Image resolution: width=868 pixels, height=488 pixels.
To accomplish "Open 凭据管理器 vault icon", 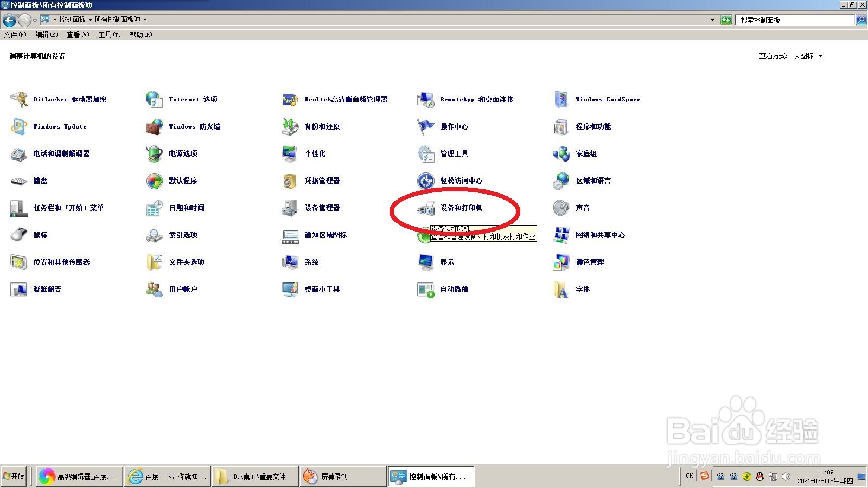I will coord(290,181).
